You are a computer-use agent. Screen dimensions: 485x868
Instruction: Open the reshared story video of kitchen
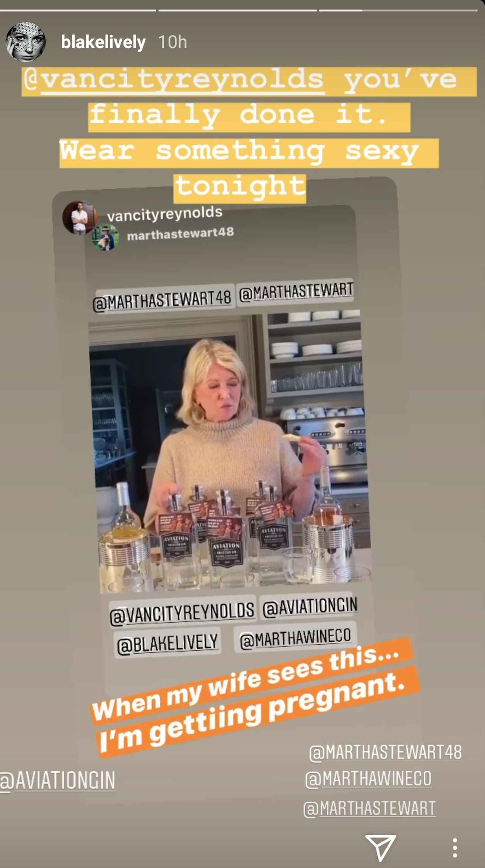[229, 453]
